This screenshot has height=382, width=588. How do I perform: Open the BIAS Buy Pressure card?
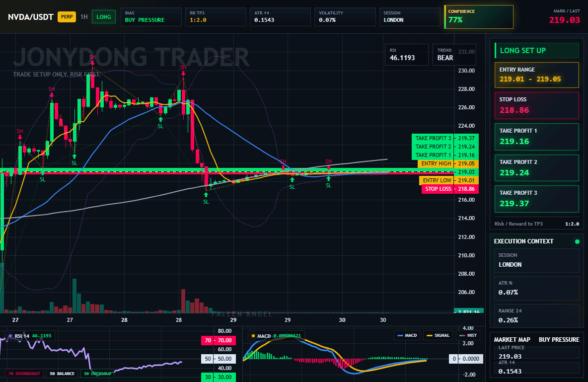coord(151,17)
